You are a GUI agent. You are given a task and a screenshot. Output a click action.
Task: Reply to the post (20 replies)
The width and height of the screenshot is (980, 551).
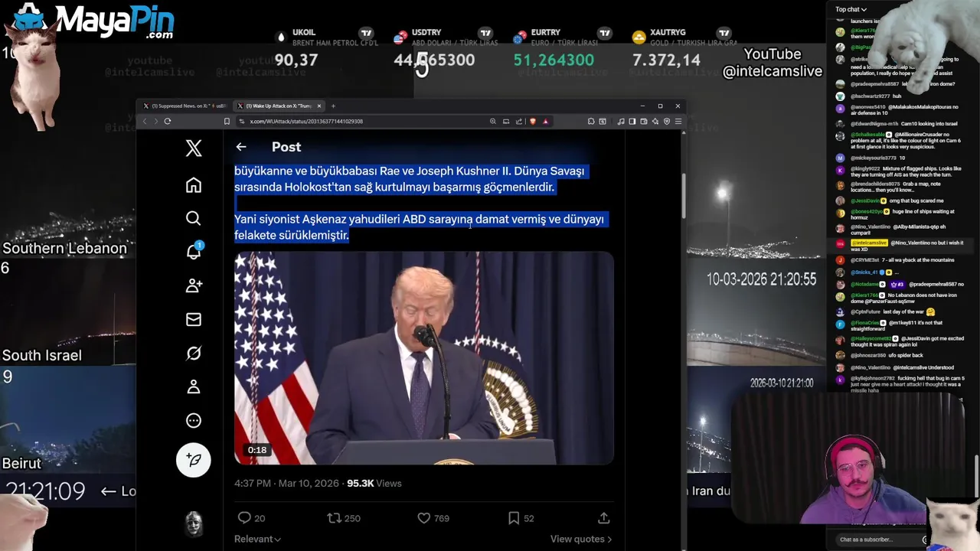coord(251,518)
